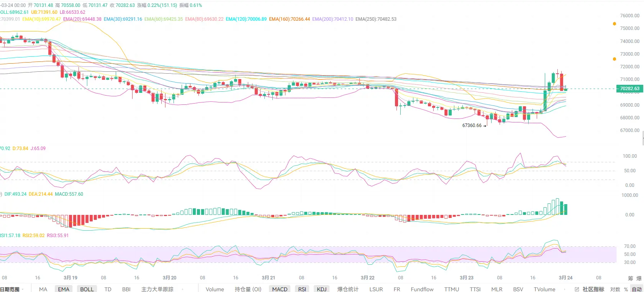Enable the TTSI sub-indicator
This screenshot has width=644, height=292.
click(475, 289)
